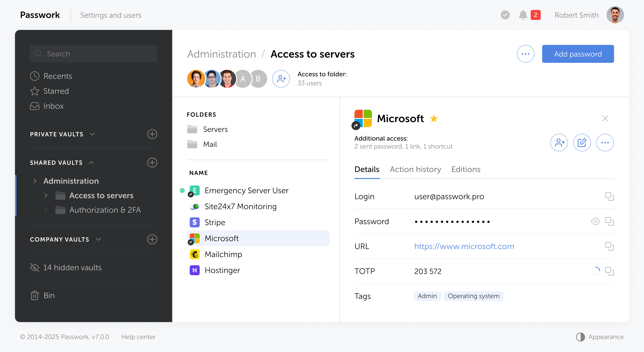Image resolution: width=644 pixels, height=352 pixels.
Task: Collapse the Shared Vaults section
Action: click(x=91, y=163)
